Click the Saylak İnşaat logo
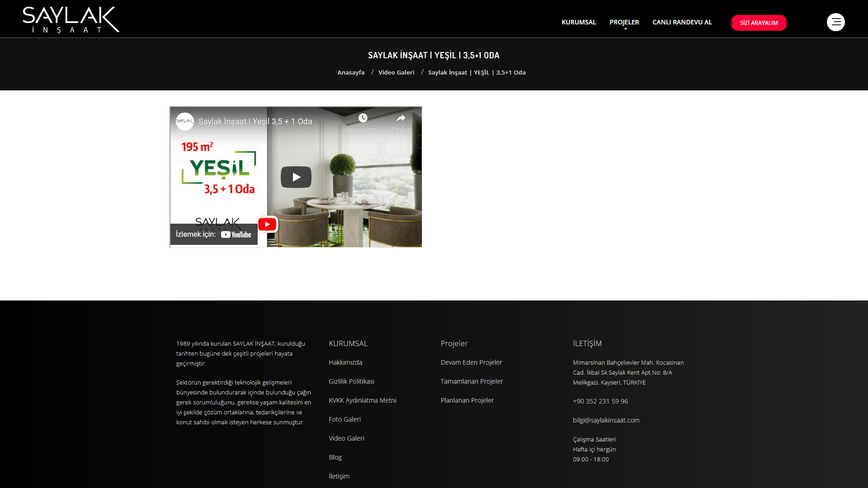868x488 pixels. [x=71, y=20]
